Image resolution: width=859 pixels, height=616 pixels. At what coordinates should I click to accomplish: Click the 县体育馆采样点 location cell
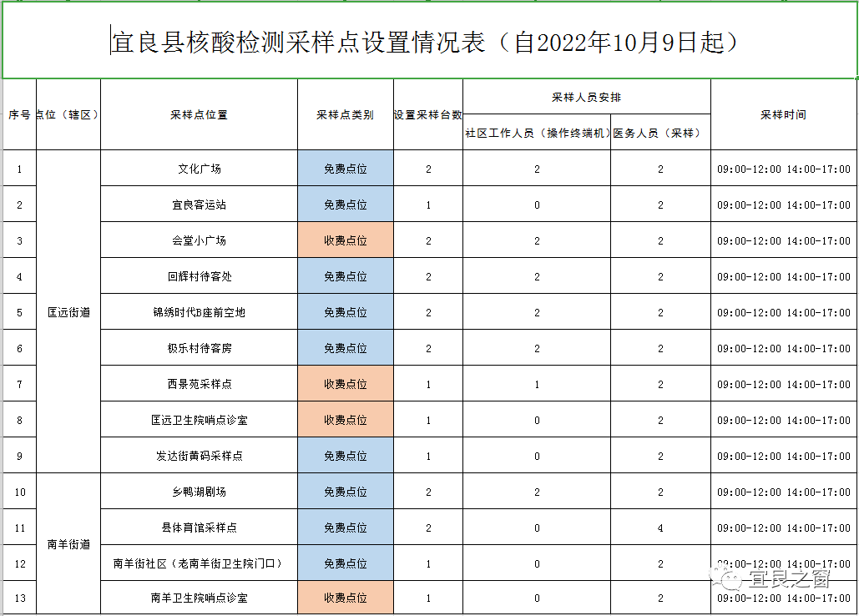pyautogui.click(x=200, y=527)
